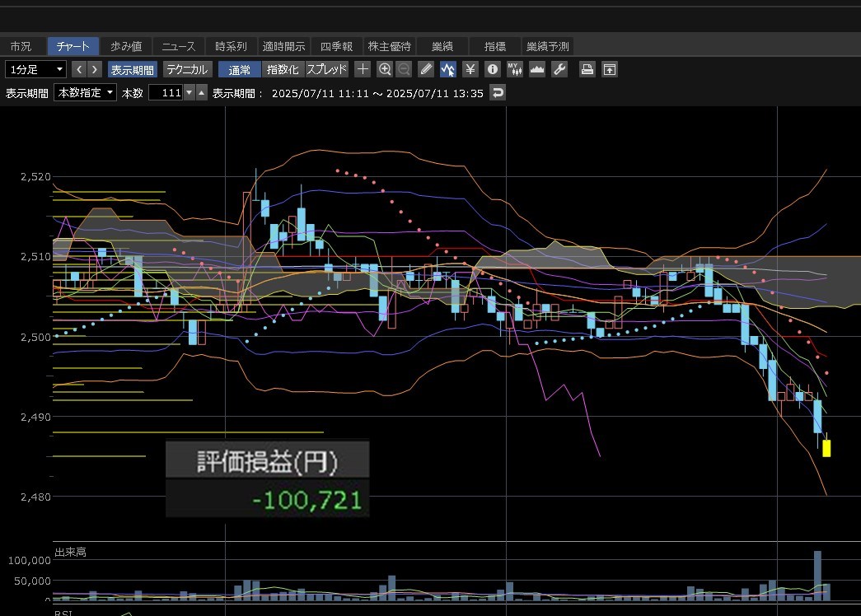861x616 pixels.
Task: Click the date range 2025/07/11 11:11 text
Action: 321,93
